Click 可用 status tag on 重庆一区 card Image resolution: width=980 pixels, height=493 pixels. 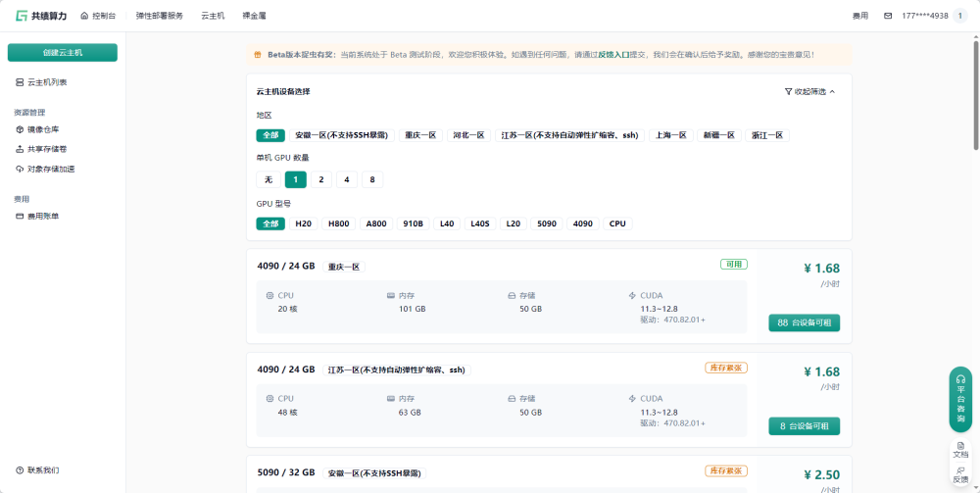pyautogui.click(x=734, y=265)
